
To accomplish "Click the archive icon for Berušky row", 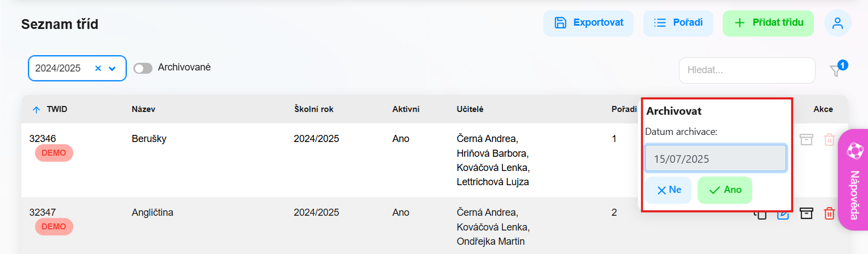I will click(806, 139).
